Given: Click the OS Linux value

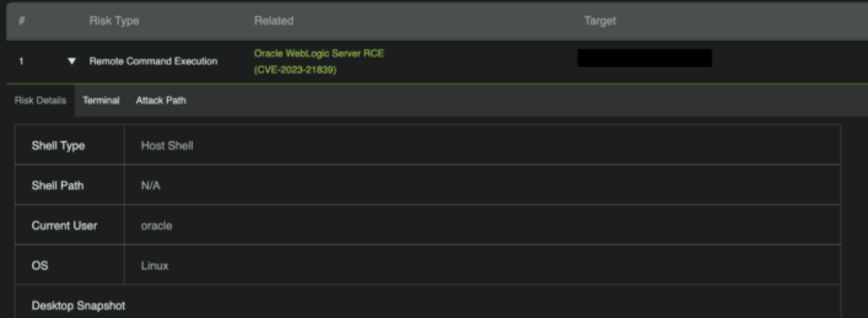Looking at the screenshot, I should [155, 266].
